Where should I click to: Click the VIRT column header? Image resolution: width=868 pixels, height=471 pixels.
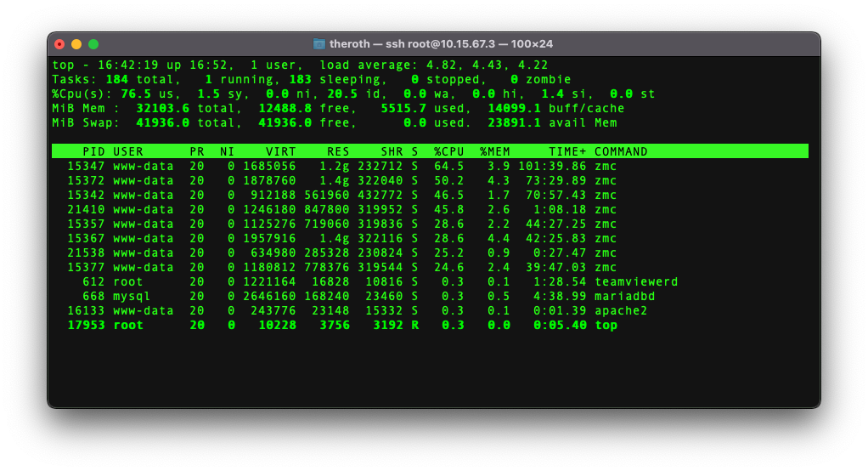coord(280,151)
